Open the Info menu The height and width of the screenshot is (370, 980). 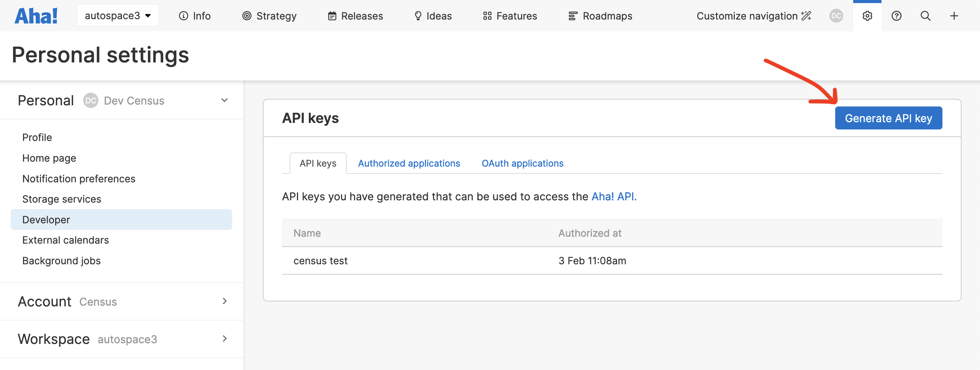coord(195,16)
